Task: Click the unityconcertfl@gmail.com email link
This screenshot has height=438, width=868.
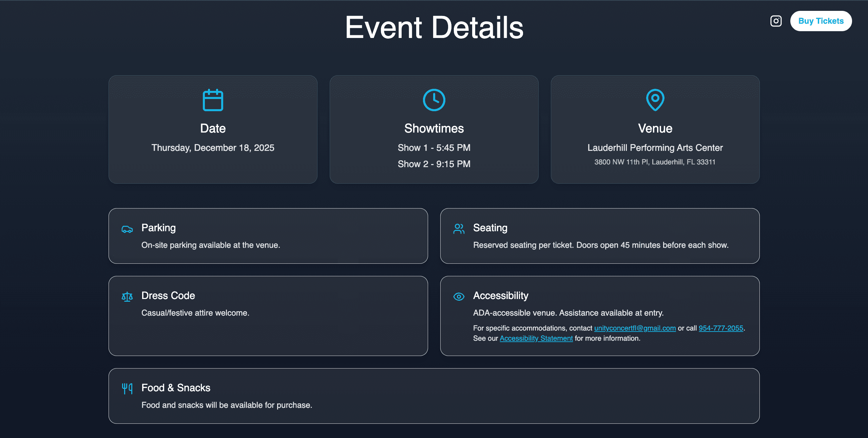Action: 634,328
